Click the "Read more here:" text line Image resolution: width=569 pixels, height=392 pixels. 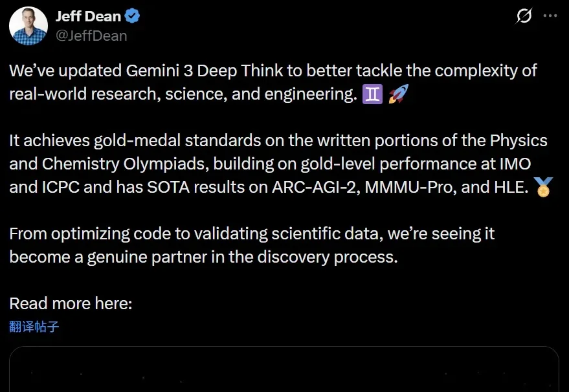(x=71, y=303)
